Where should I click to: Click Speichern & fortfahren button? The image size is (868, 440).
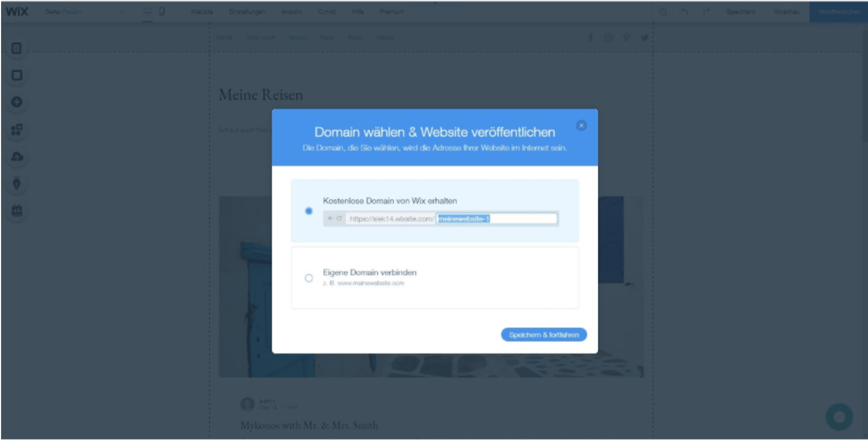544,335
